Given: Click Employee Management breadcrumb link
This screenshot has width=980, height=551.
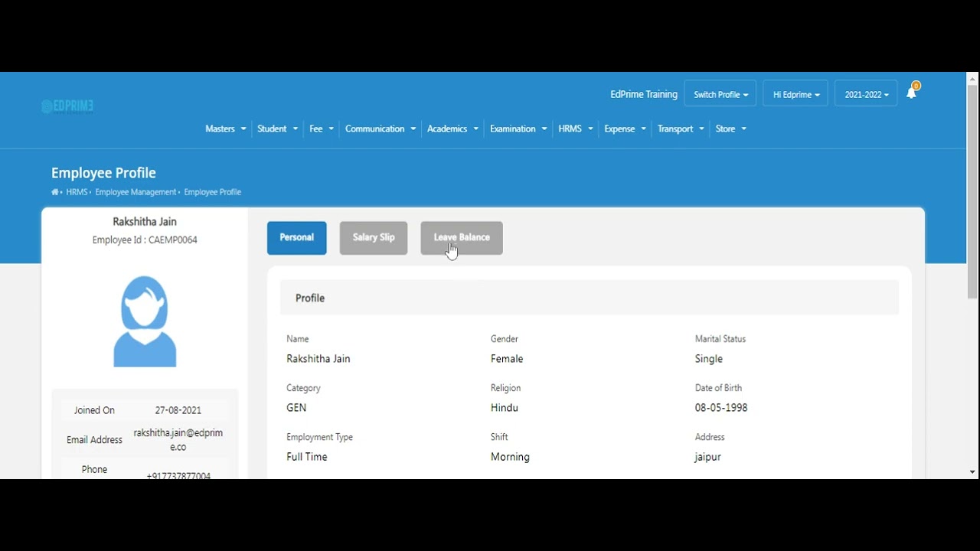Looking at the screenshot, I should point(136,192).
